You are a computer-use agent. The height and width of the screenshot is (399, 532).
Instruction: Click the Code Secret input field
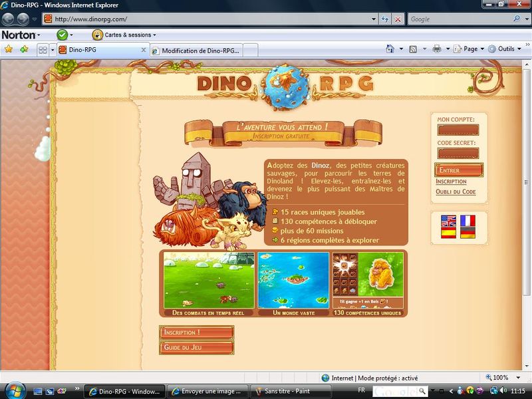click(458, 154)
